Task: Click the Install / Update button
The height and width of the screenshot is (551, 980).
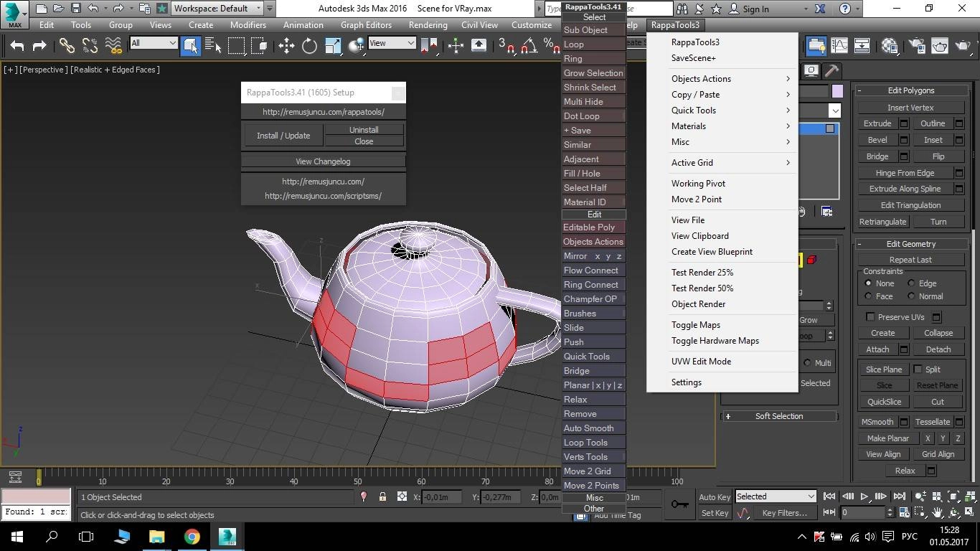Action: click(x=283, y=136)
